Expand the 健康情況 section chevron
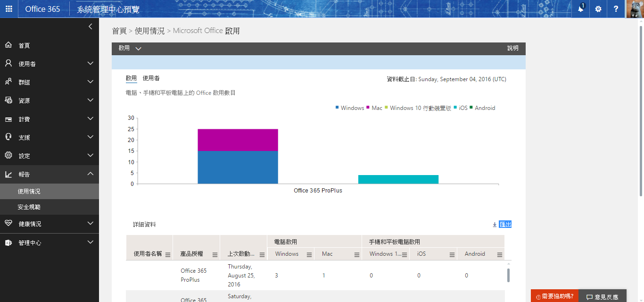This screenshot has width=644, height=302. 91,224
